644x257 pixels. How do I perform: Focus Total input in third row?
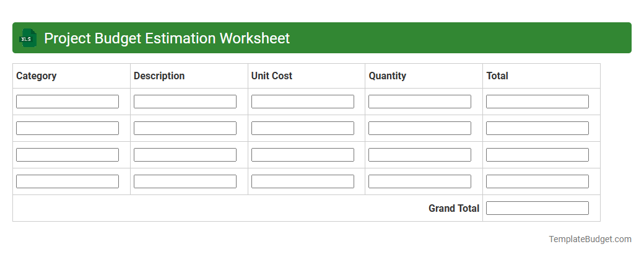pos(537,155)
